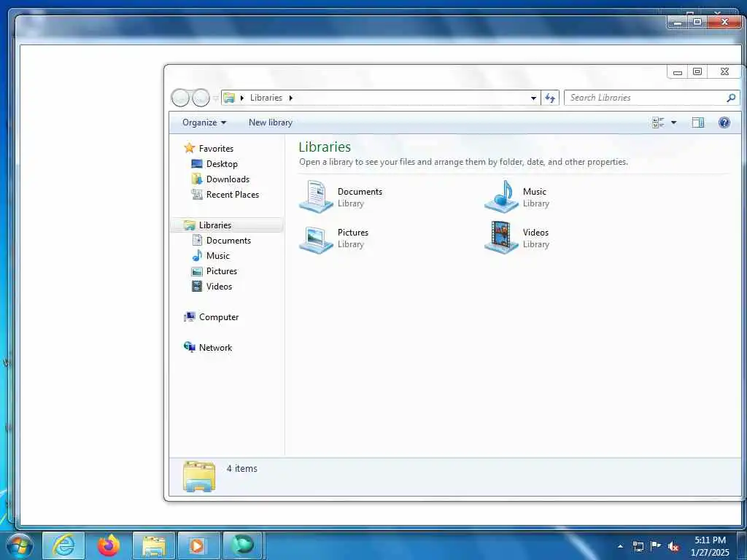Open Downloads under Favorites
Viewport: 747px width, 560px height.
(228, 179)
